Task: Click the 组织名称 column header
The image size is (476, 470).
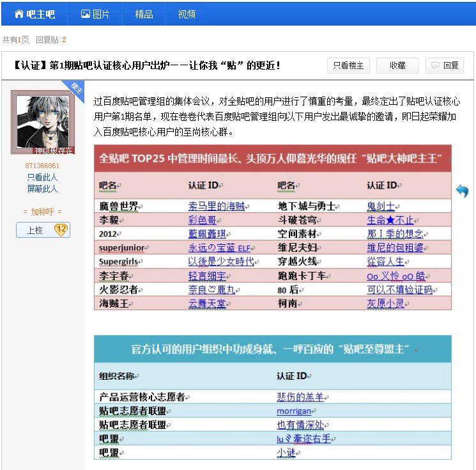Action: point(116,376)
